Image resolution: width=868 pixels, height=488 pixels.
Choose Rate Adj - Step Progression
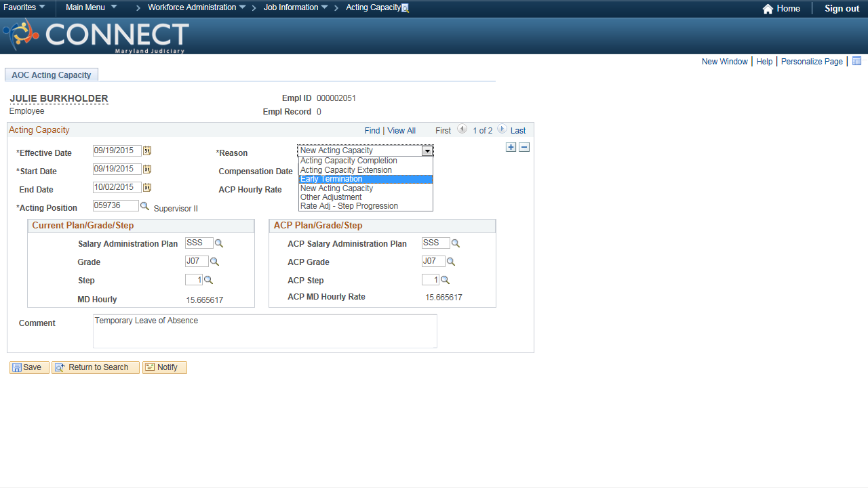tap(366, 206)
